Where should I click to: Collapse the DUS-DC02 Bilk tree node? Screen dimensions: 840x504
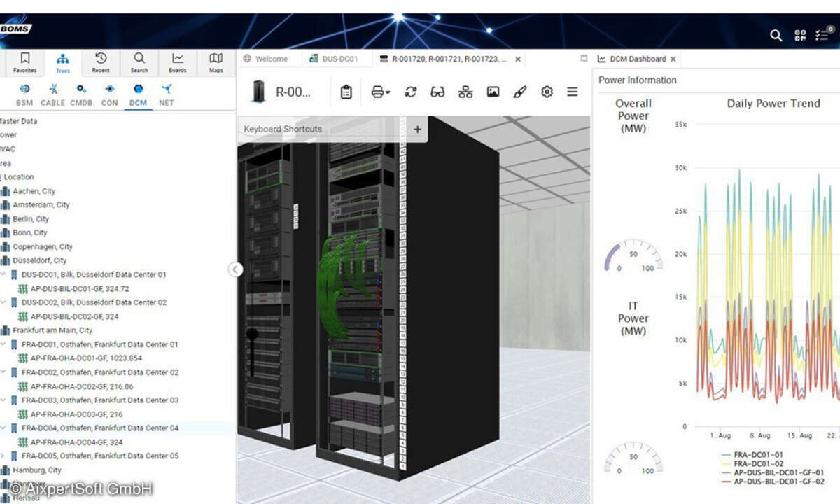click(x=4, y=303)
